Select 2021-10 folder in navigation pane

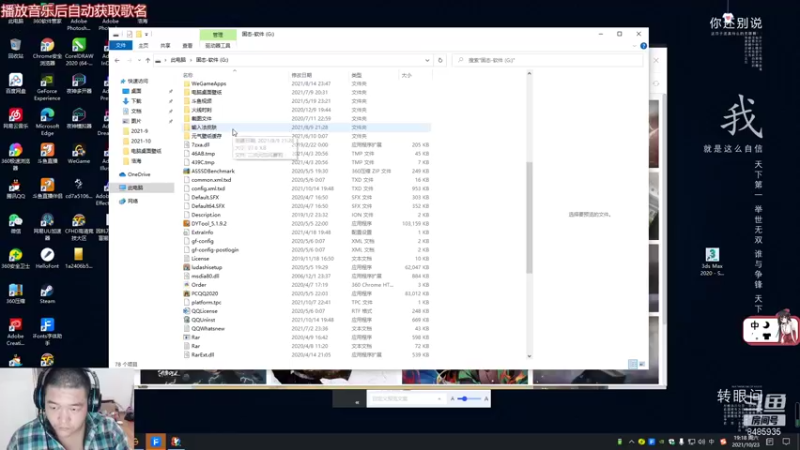click(141, 141)
